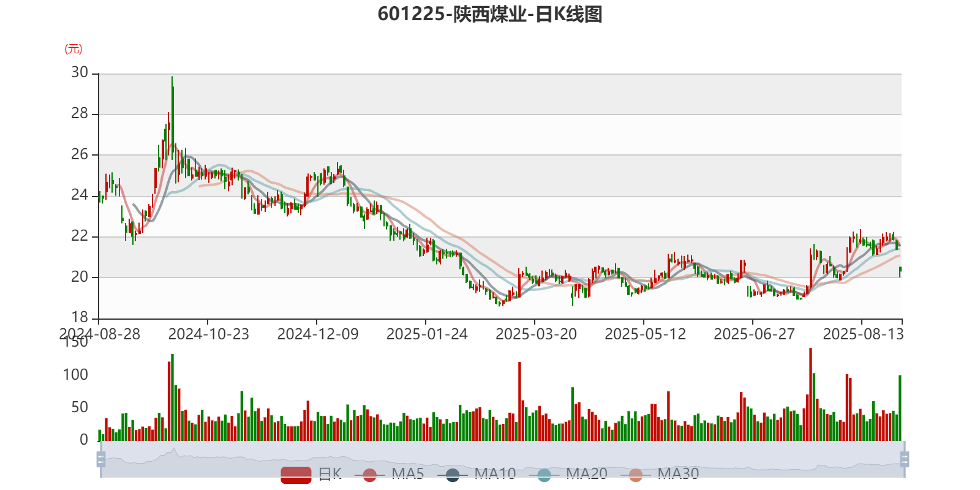Screen dimensions: 980x490
Task: Click the 2025-01-24 date axis label
Action: [x=427, y=334]
